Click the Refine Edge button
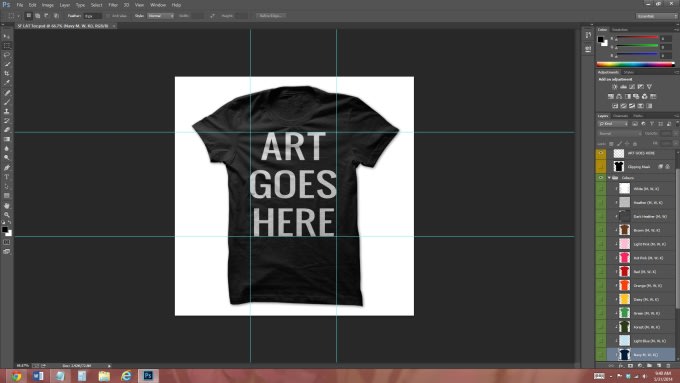This screenshot has width=680, height=383. [271, 16]
